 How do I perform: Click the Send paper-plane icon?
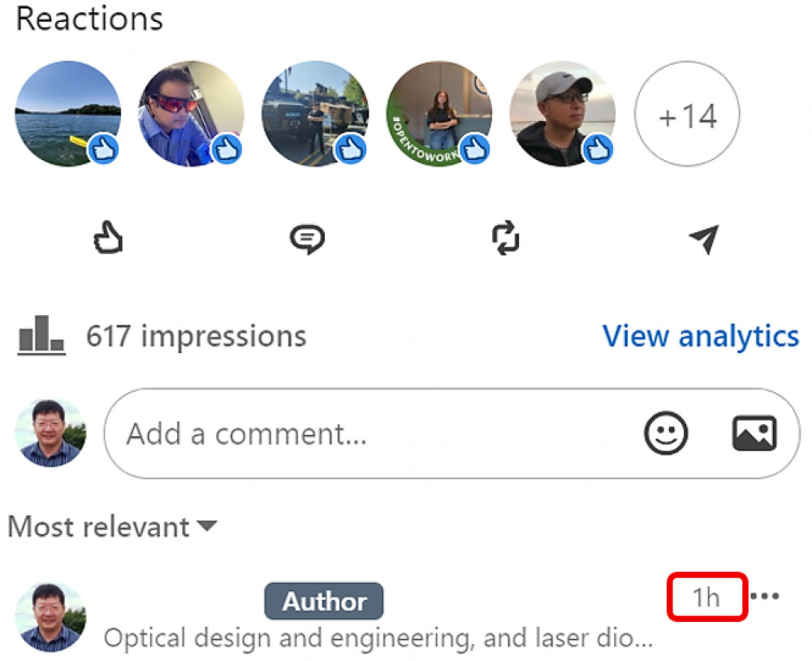click(704, 239)
